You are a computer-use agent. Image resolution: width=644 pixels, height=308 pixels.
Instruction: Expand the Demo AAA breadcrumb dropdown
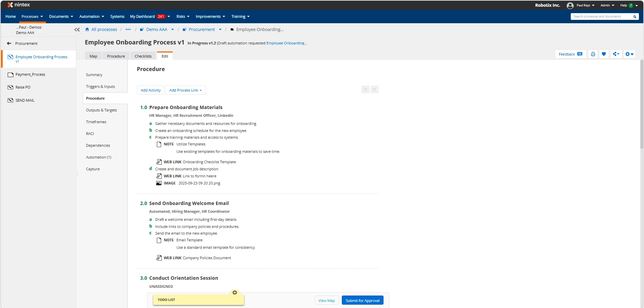tap(172, 30)
